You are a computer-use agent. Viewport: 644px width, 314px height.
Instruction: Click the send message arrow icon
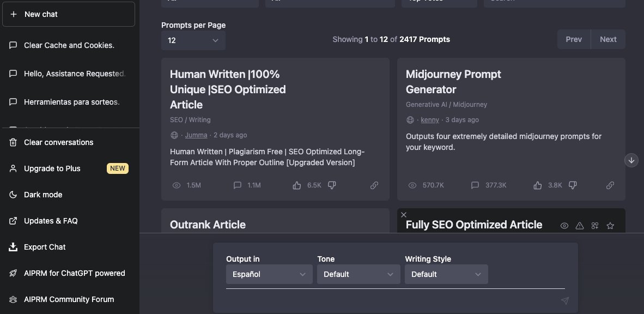tap(565, 301)
